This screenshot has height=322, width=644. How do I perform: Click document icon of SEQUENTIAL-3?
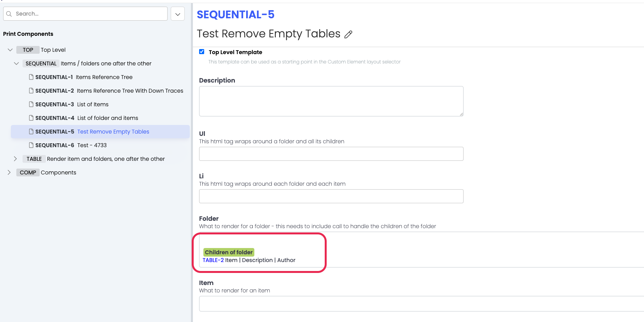click(31, 104)
